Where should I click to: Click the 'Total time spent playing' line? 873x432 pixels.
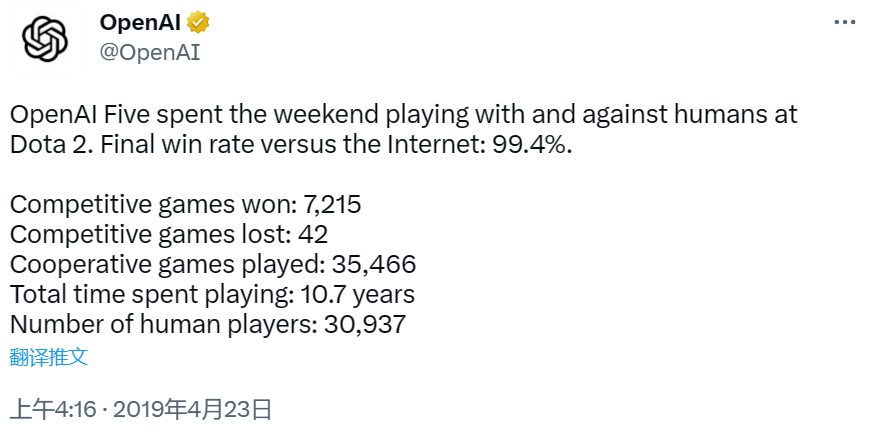[x=212, y=294]
